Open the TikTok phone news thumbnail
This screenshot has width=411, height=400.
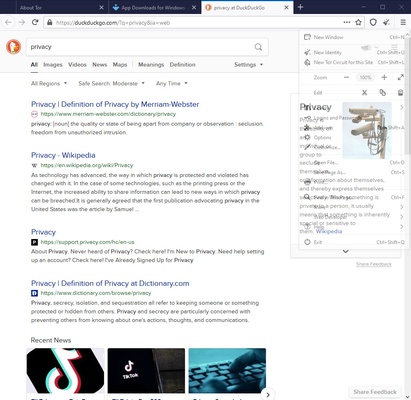pos(146,371)
